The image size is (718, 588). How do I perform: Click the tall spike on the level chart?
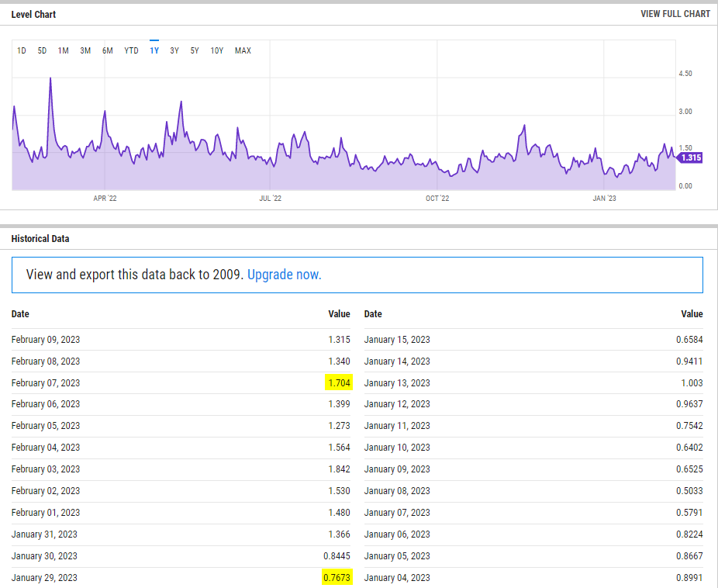pyautogui.click(x=50, y=81)
